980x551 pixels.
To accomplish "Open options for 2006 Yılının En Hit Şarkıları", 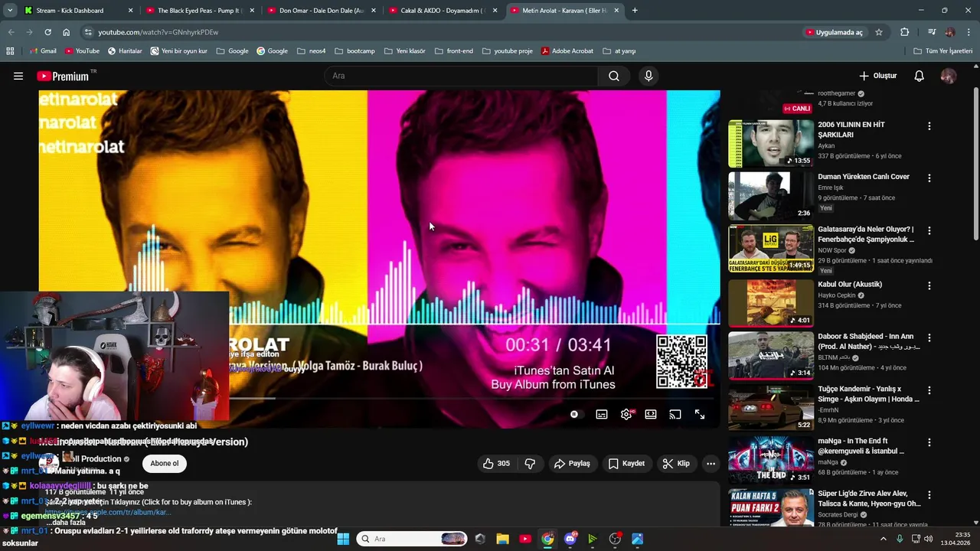I will pos(929,126).
